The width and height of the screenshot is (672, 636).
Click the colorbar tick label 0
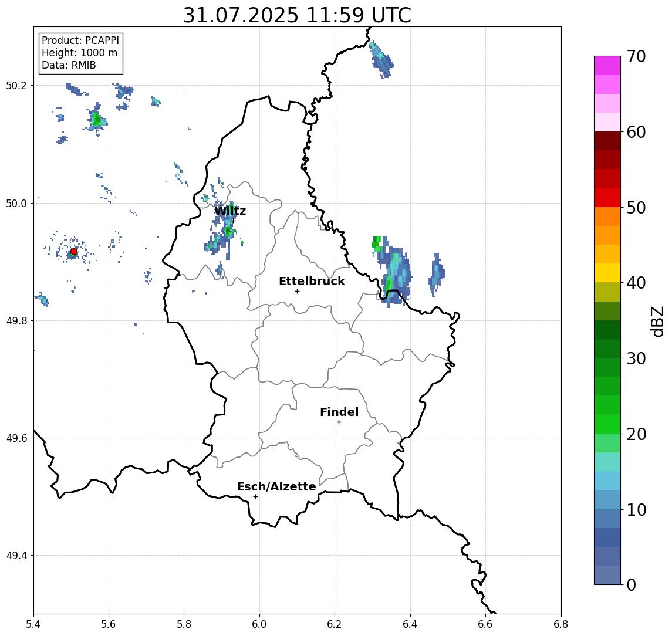pyautogui.click(x=632, y=584)
